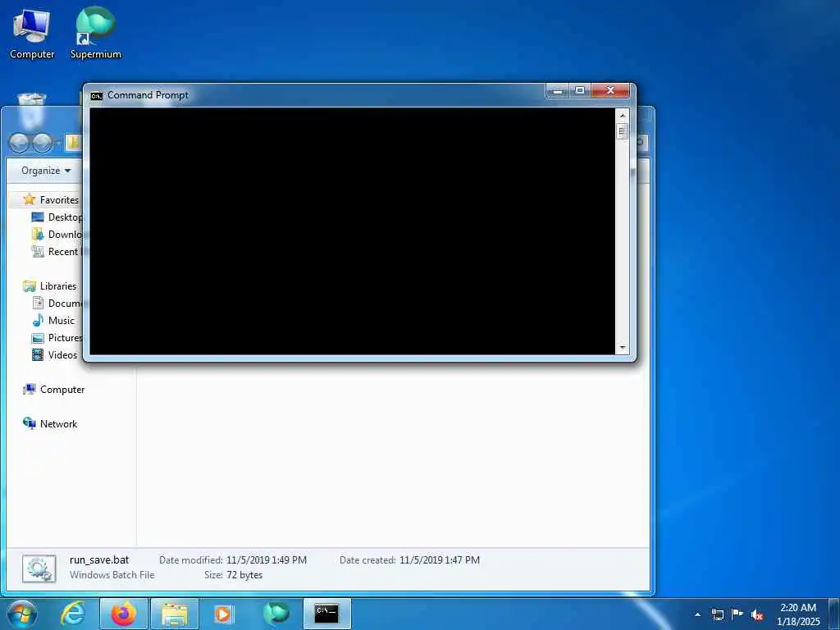Maximize the Command Prompt window

click(x=580, y=91)
